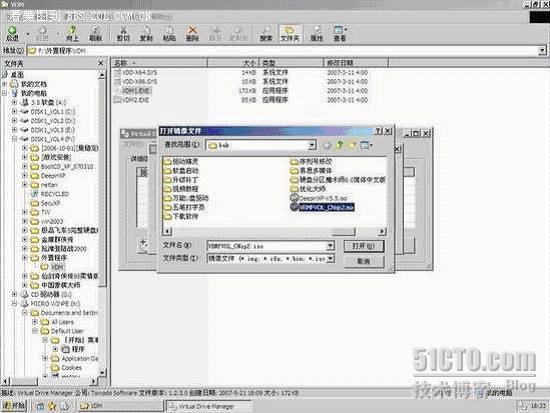Open the dropdown arrow next to Back button
The height and width of the screenshot is (413, 550).
tap(28, 34)
